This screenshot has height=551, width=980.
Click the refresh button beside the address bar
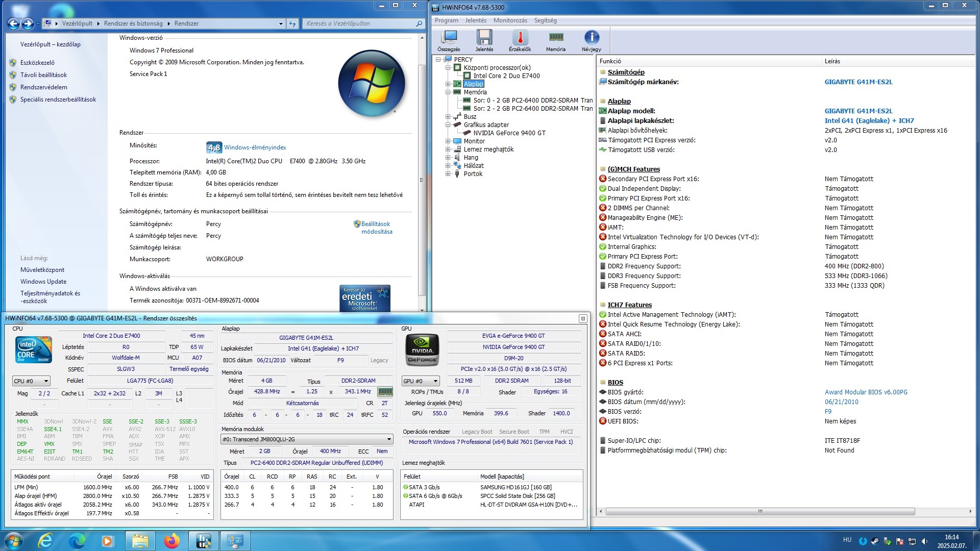coord(292,23)
